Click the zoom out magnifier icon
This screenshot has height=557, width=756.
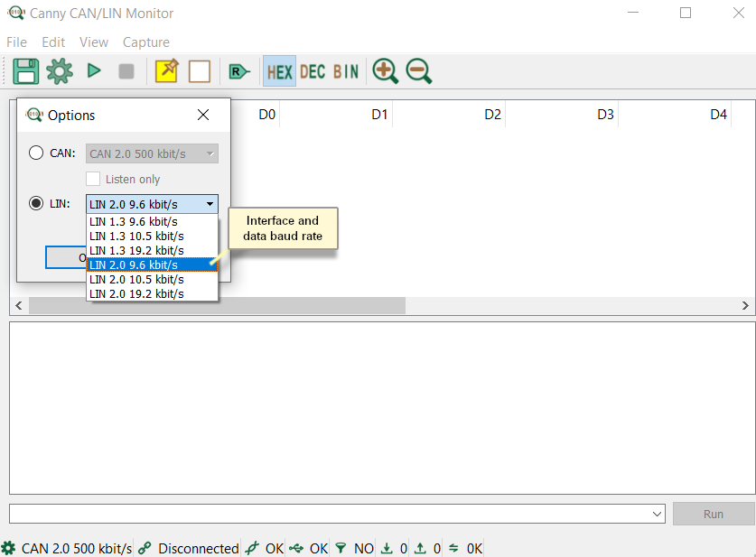point(418,71)
